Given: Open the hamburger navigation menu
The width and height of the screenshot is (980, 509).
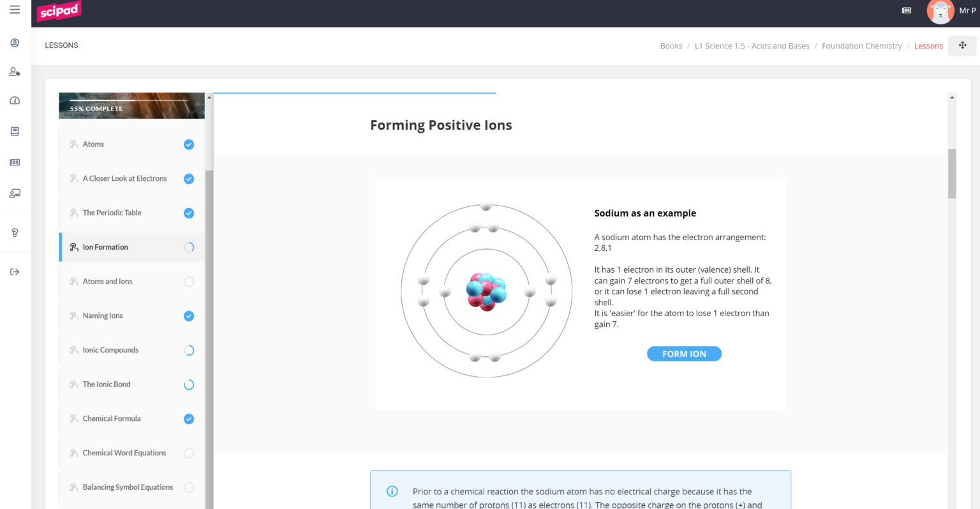Looking at the screenshot, I should 15,9.
